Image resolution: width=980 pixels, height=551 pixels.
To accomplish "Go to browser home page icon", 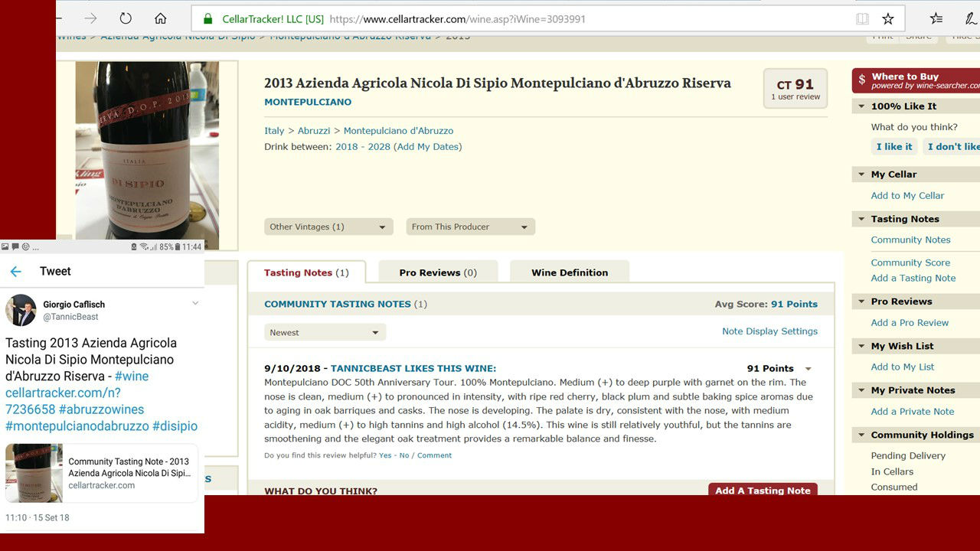I will pos(160,18).
